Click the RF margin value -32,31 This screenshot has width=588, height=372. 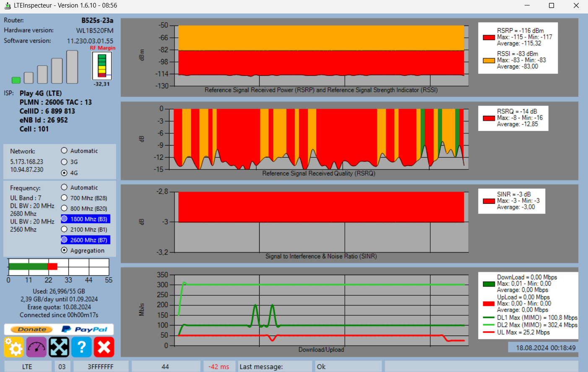point(101,84)
